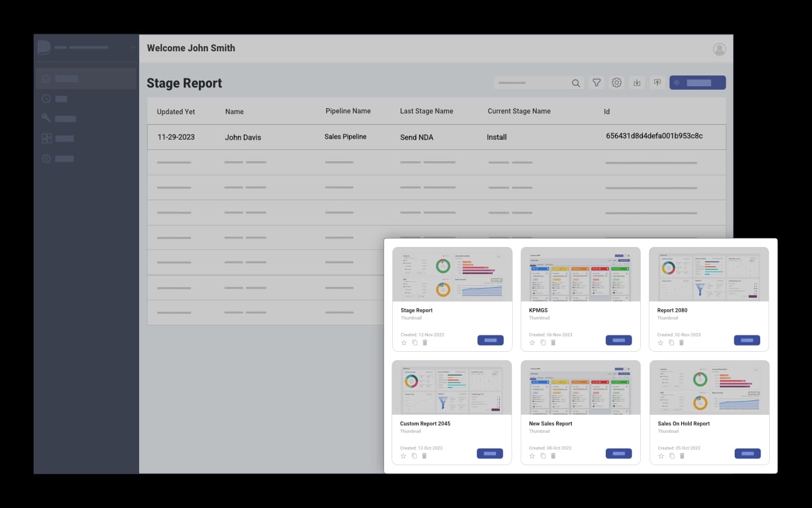This screenshot has height=508, width=812.
Task: Click the search magnifier icon in the toolbar
Action: (x=575, y=83)
